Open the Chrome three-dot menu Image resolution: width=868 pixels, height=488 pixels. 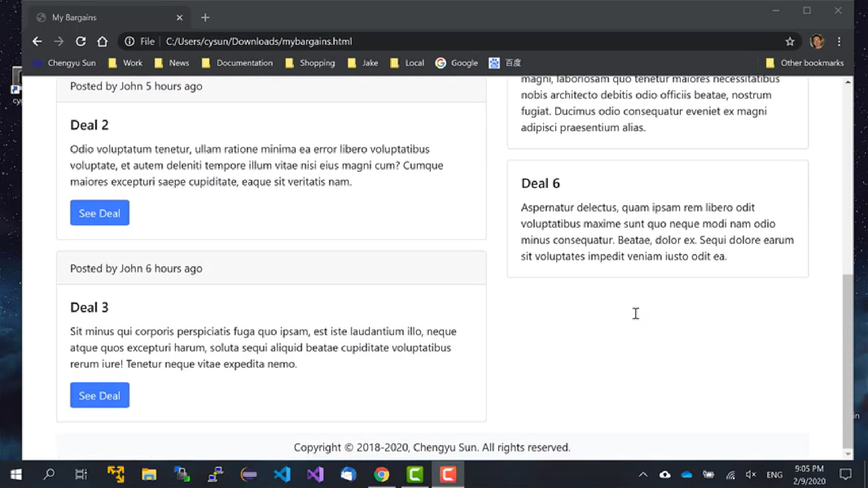[x=839, y=41]
